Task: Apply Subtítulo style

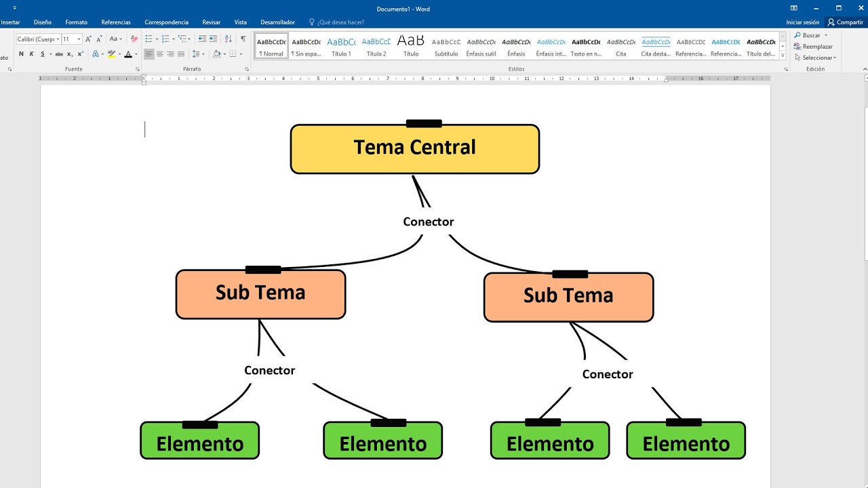Action: point(446,46)
